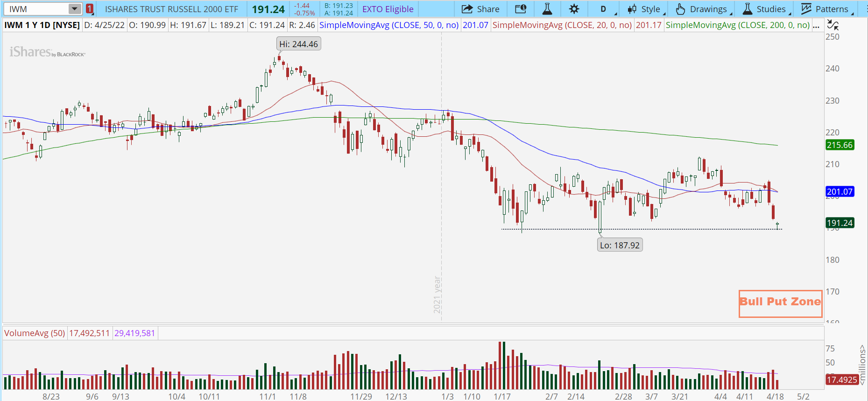The width and height of the screenshot is (868, 401).
Task: Click the H: 191.67 high readout
Action: [188, 25]
